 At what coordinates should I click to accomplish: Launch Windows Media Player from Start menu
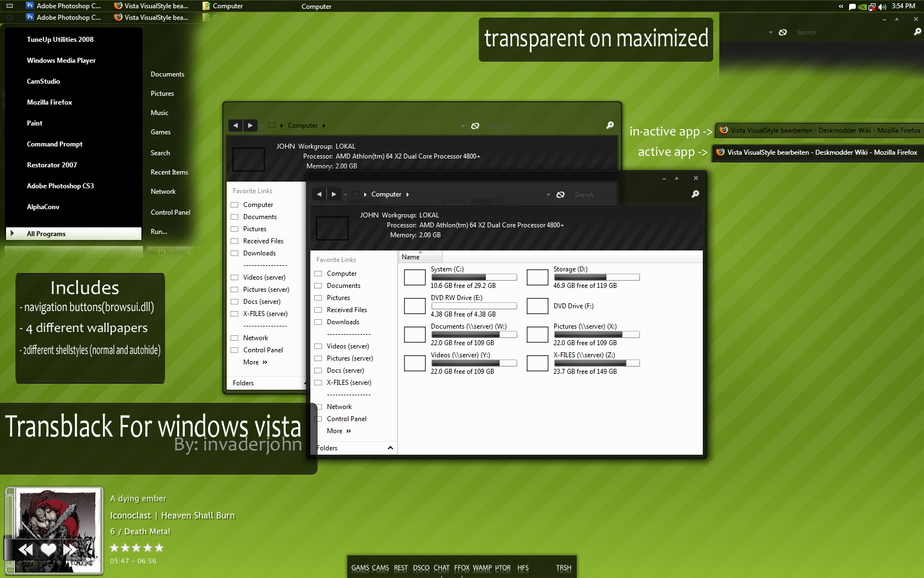[61, 61]
